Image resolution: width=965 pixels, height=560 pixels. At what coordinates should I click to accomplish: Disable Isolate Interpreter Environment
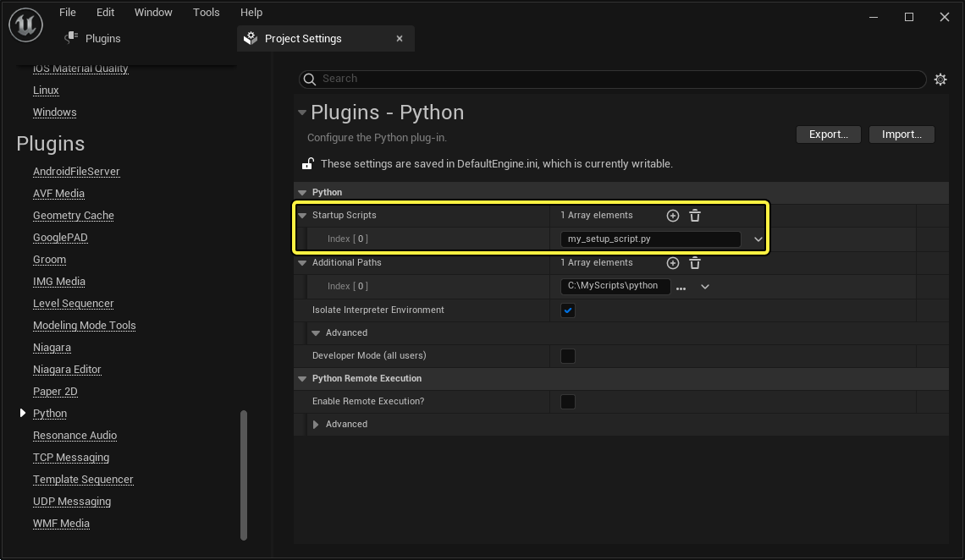(x=567, y=310)
